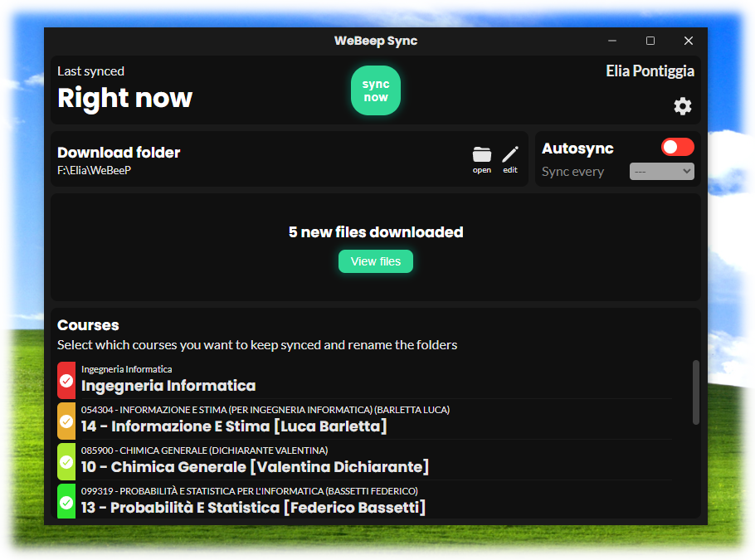Image resolution: width=755 pixels, height=560 pixels.
Task: Toggle the Autosync switch
Action: point(677,148)
